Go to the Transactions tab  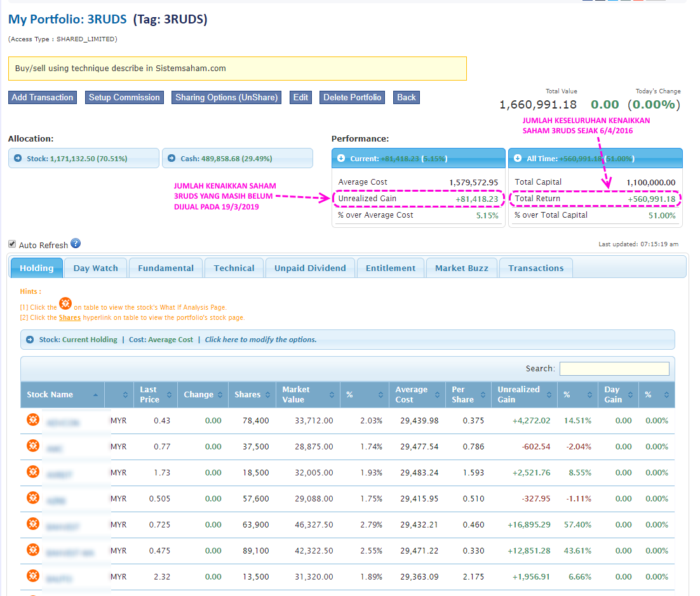pos(535,268)
